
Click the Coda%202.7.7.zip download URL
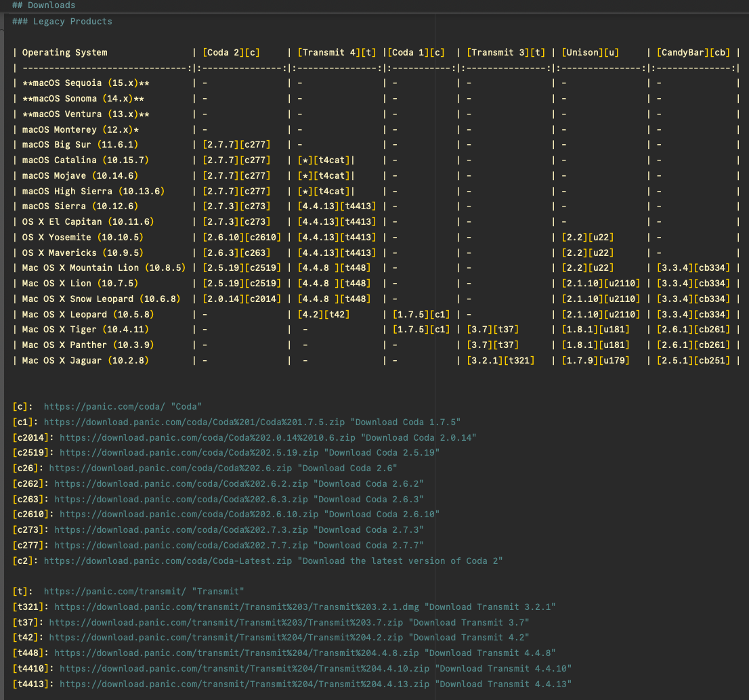point(181,545)
